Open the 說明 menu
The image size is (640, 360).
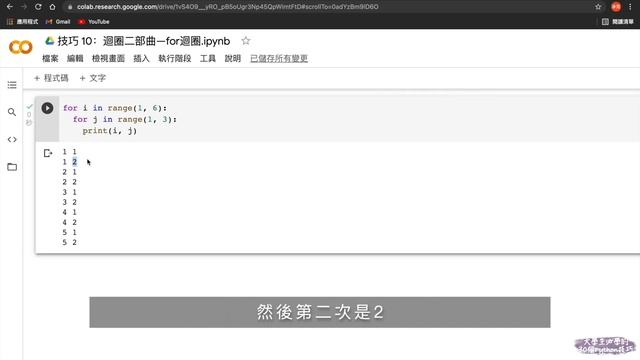click(x=233, y=58)
